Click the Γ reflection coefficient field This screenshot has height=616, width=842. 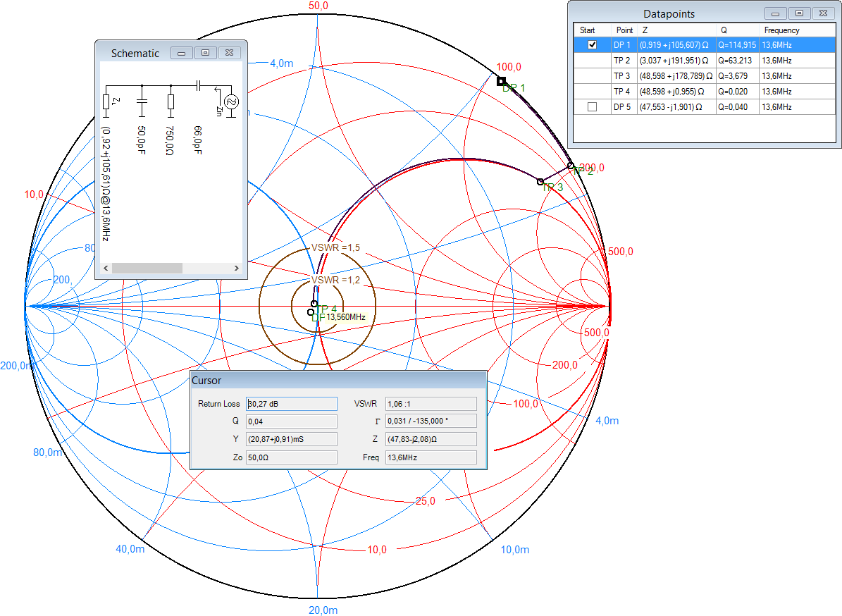(431, 421)
